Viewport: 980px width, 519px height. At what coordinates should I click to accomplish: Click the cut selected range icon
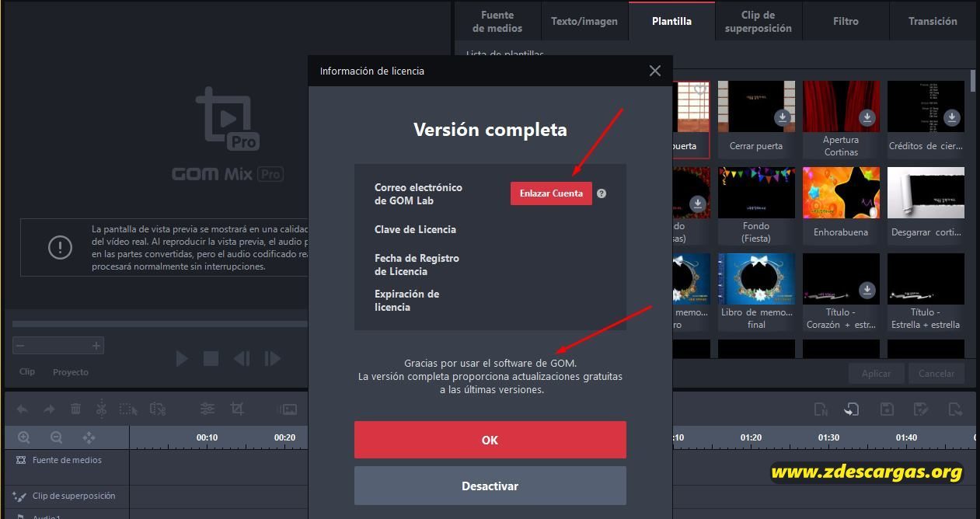coord(157,409)
